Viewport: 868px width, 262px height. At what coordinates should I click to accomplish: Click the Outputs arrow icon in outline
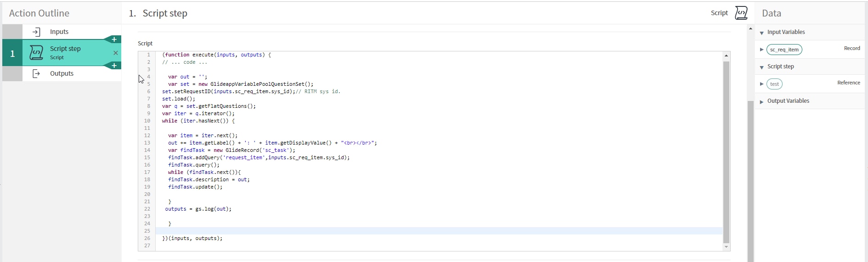36,73
